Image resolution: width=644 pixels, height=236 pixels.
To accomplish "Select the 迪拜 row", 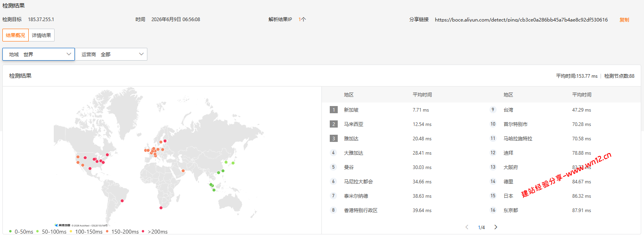I will tap(561, 153).
